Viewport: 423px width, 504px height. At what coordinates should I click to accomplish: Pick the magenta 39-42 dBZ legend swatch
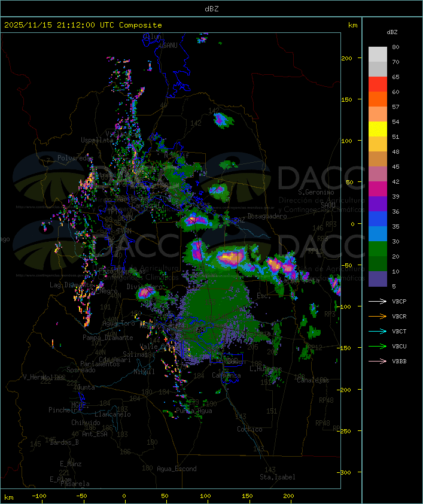point(378,189)
